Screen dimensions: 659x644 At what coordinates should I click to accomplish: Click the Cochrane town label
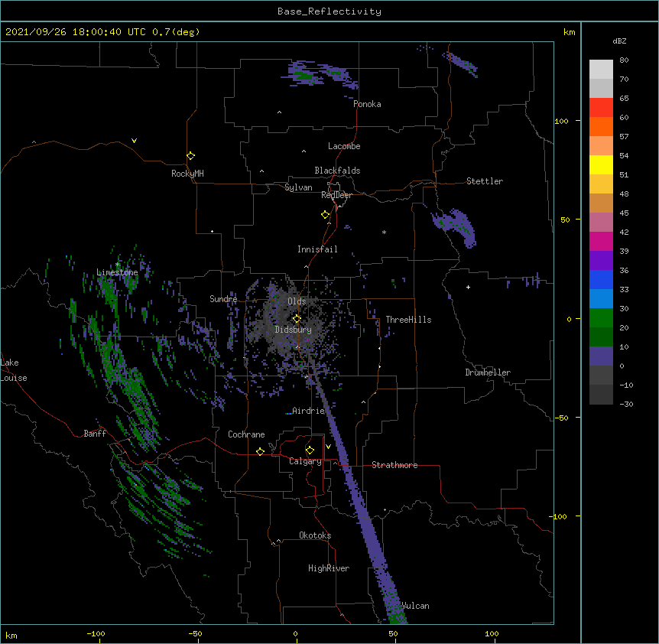click(246, 434)
